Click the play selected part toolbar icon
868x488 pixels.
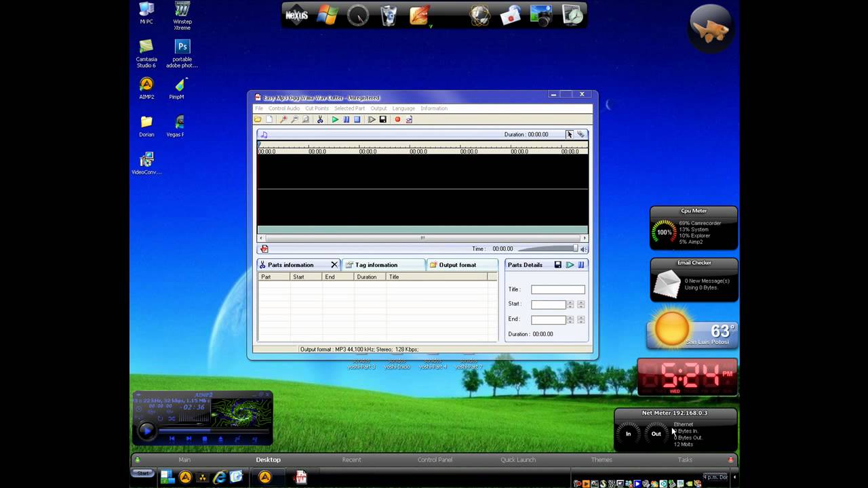[372, 119]
